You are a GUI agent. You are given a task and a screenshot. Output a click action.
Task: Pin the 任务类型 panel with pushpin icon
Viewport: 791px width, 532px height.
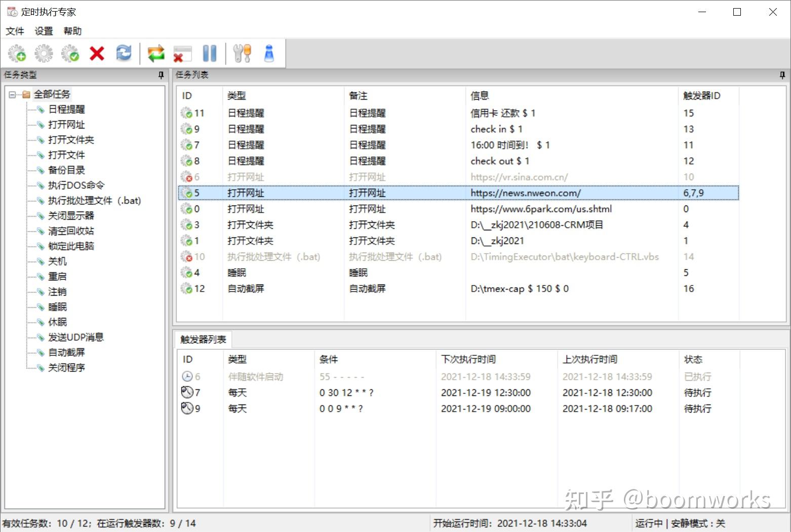pos(161,75)
